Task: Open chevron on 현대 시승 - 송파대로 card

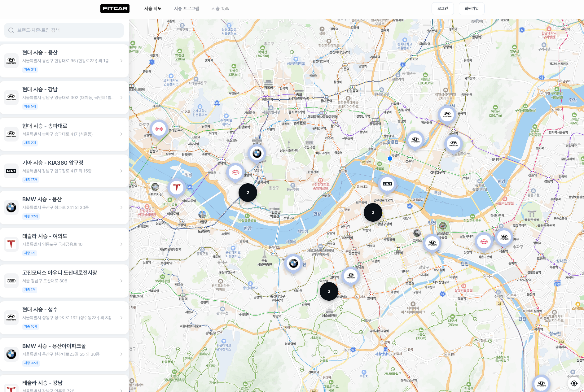Action: pyautogui.click(x=121, y=134)
